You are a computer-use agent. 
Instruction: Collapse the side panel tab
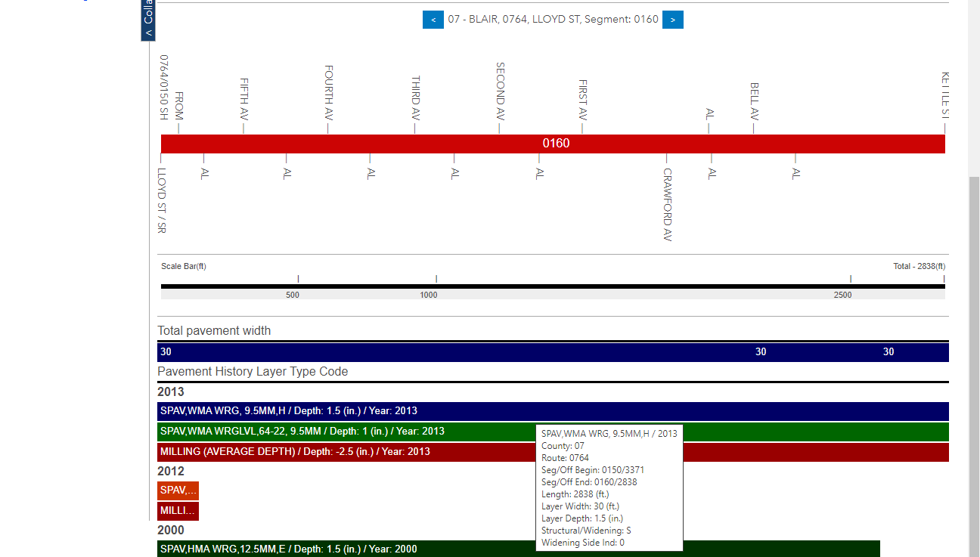pyautogui.click(x=148, y=20)
